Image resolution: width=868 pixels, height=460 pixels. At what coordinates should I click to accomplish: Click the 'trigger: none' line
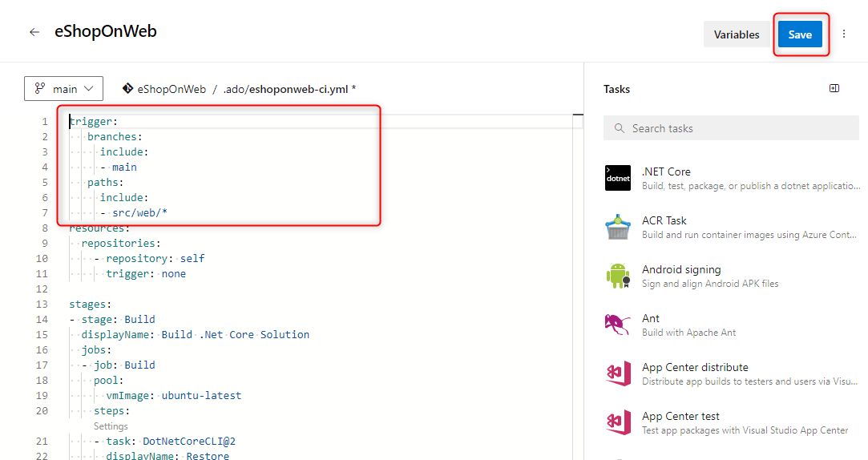click(x=146, y=273)
